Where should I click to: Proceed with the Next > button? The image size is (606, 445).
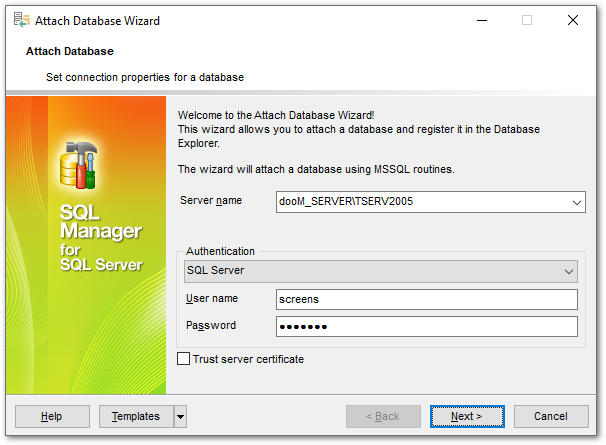pyautogui.click(x=467, y=416)
